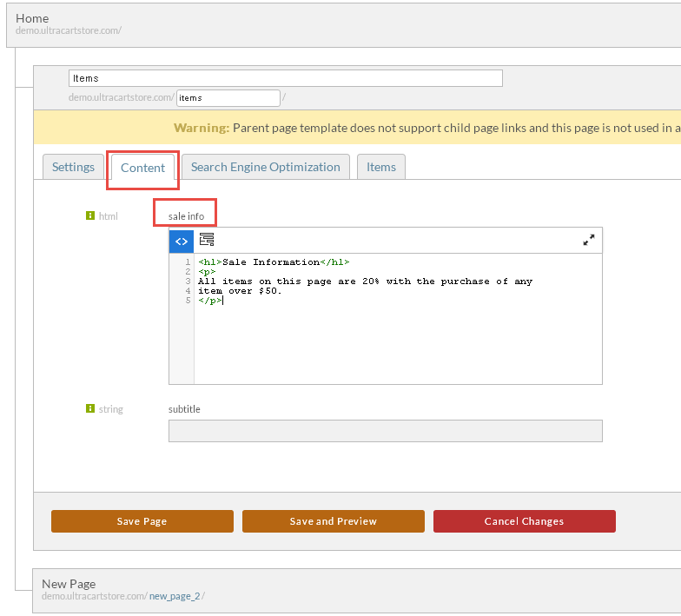Image resolution: width=681 pixels, height=616 pixels.
Task: Edit the page title field Items
Action: (285, 78)
